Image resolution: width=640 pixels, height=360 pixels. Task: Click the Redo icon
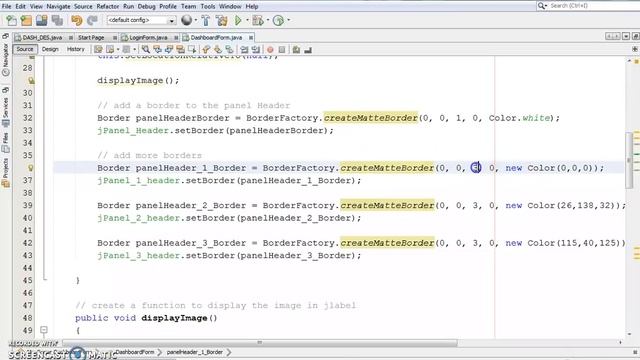pyautogui.click(x=92, y=20)
